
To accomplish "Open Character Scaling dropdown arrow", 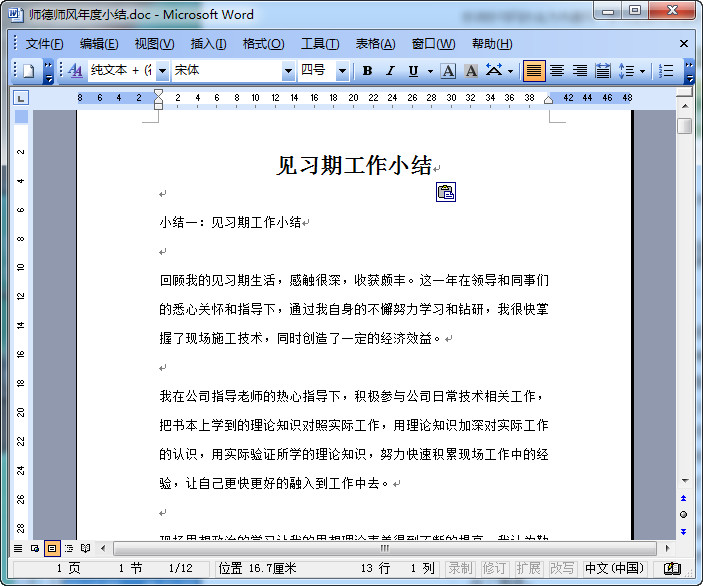I will pos(510,71).
